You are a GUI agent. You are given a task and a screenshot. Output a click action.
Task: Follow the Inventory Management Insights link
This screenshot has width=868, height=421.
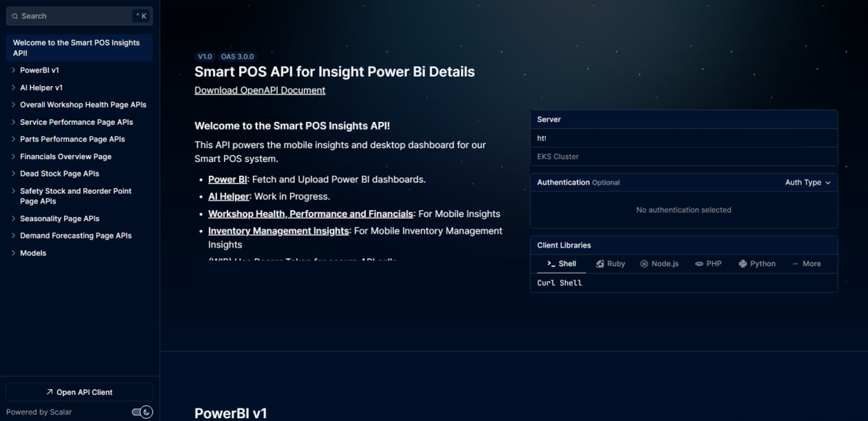tap(278, 231)
